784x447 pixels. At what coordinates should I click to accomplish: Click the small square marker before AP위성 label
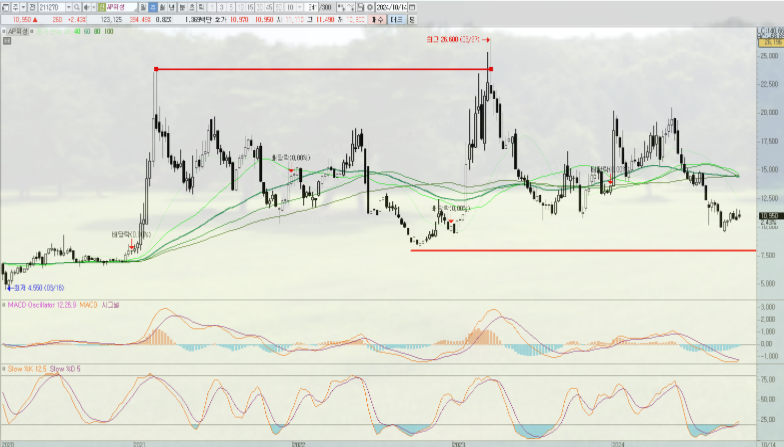click(x=4, y=31)
